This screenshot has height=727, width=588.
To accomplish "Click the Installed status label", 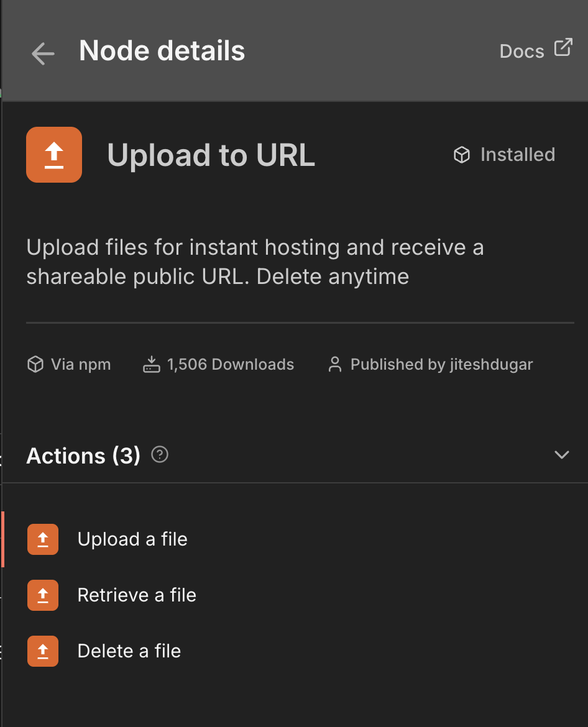I will [x=517, y=155].
